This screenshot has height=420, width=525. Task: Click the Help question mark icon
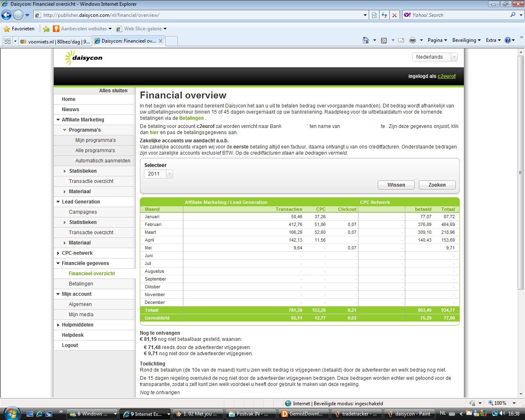[508, 40]
